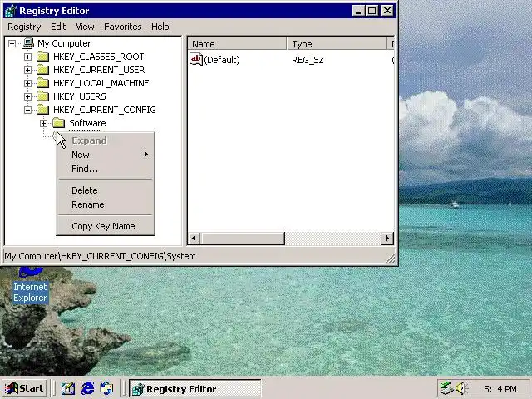The width and height of the screenshot is (532, 399).
Task: Choose Copy Key Name in context menu
Action: click(106, 226)
